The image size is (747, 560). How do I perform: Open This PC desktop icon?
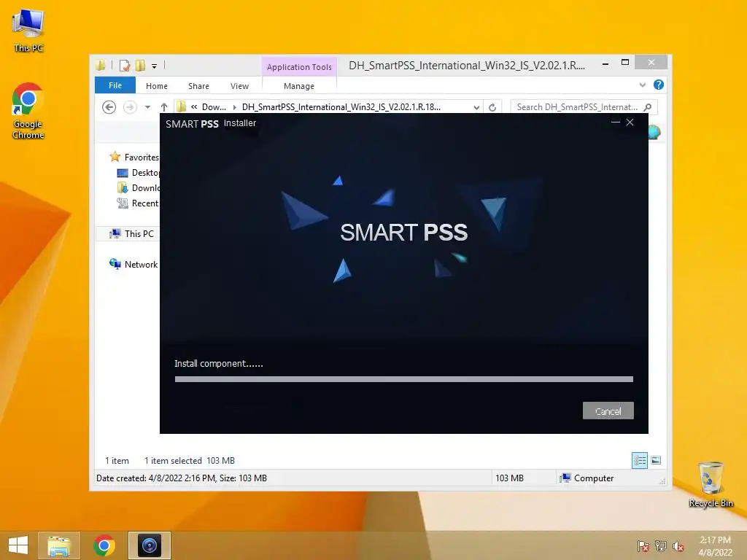point(28,31)
